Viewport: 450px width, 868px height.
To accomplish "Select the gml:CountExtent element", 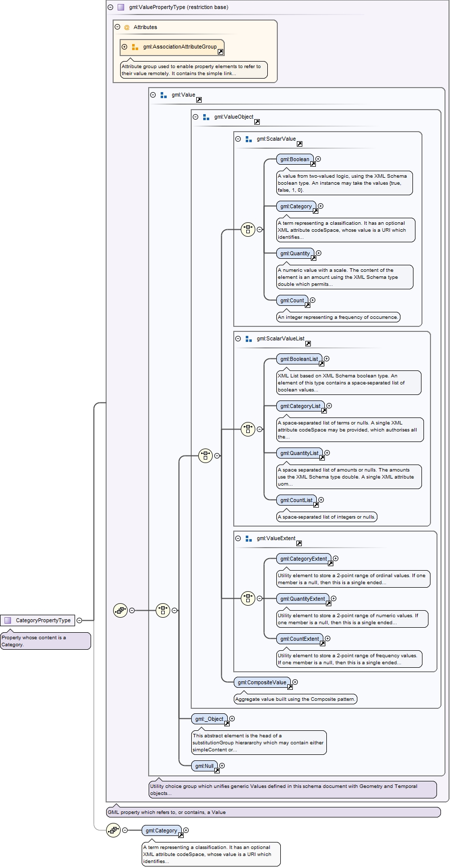I will pyautogui.click(x=300, y=639).
